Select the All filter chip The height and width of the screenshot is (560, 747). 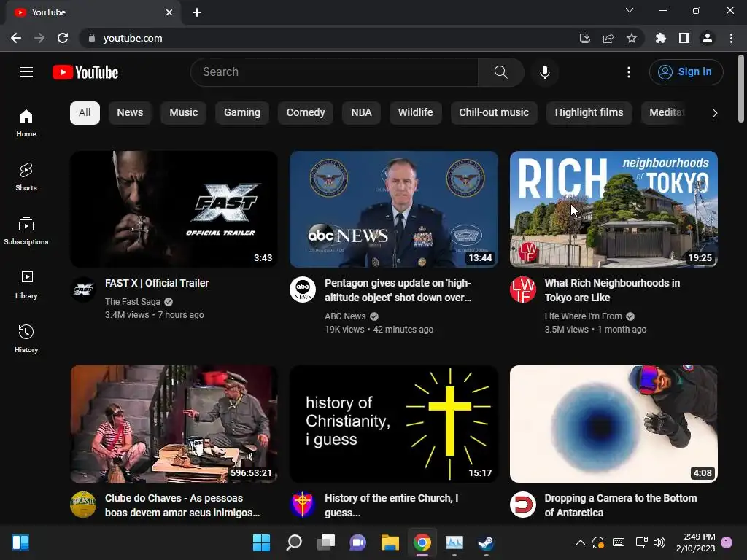pos(85,113)
